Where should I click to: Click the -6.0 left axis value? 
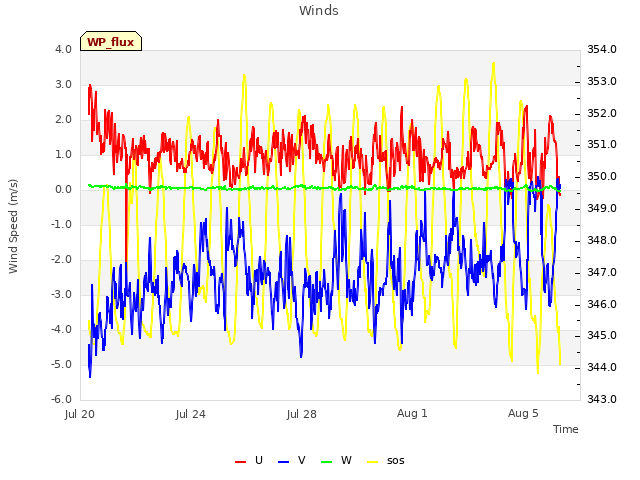click(x=61, y=399)
